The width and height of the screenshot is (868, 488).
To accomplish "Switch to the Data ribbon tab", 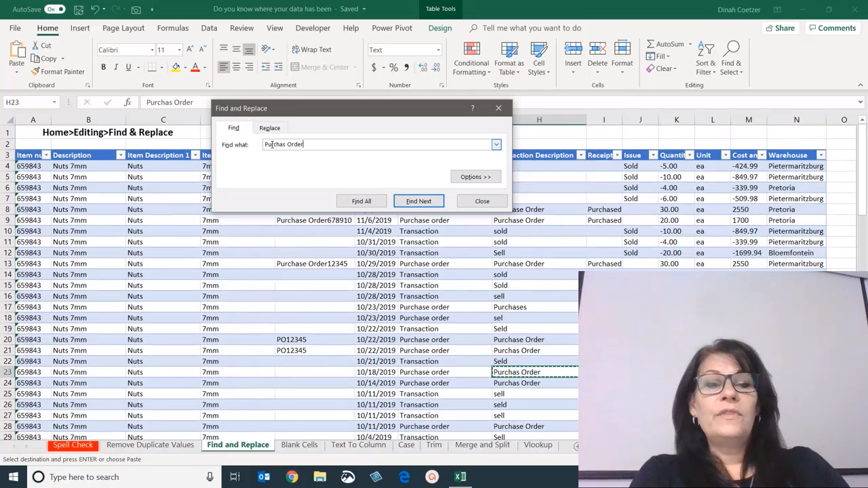I will tap(209, 28).
